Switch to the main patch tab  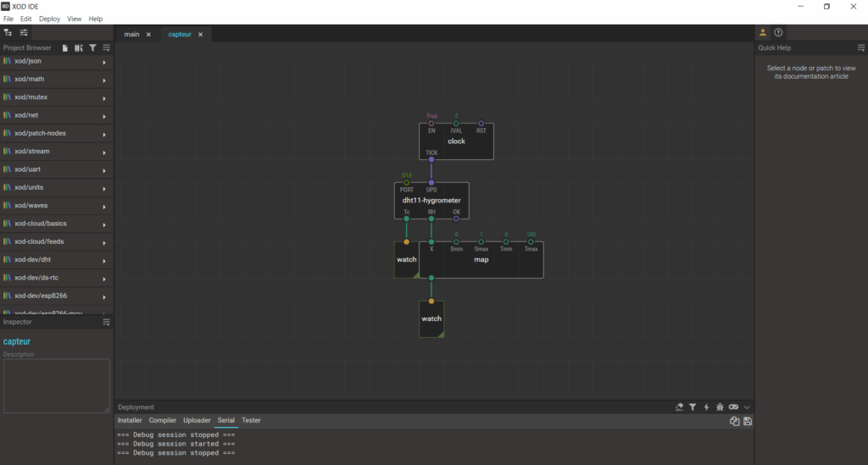[131, 34]
